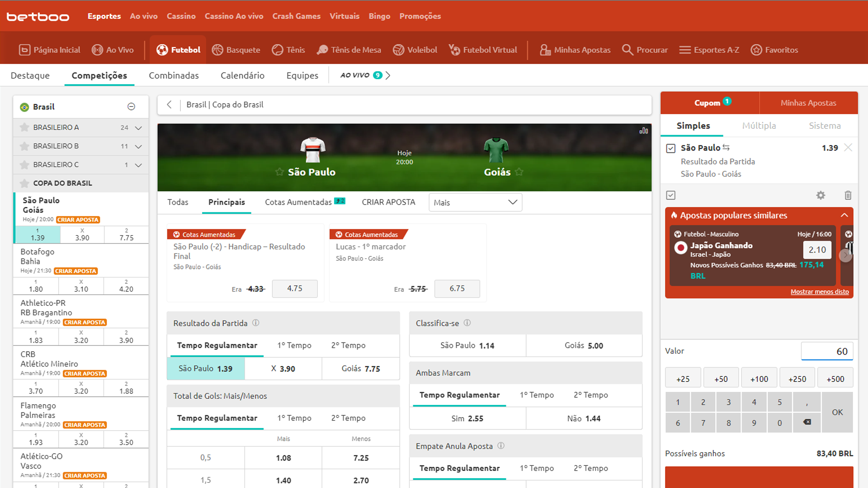Switch to Cotas Aumentadas tab
Screen dimensions: 868x488
(x=305, y=202)
